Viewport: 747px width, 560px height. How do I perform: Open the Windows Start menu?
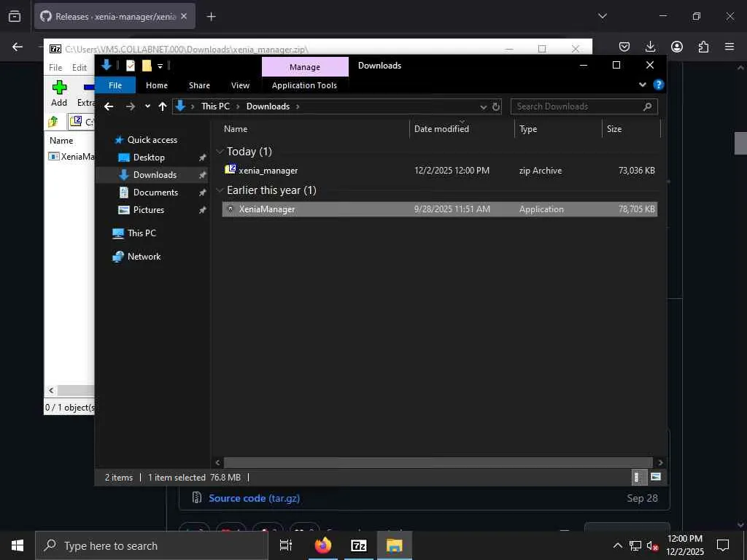(x=18, y=545)
